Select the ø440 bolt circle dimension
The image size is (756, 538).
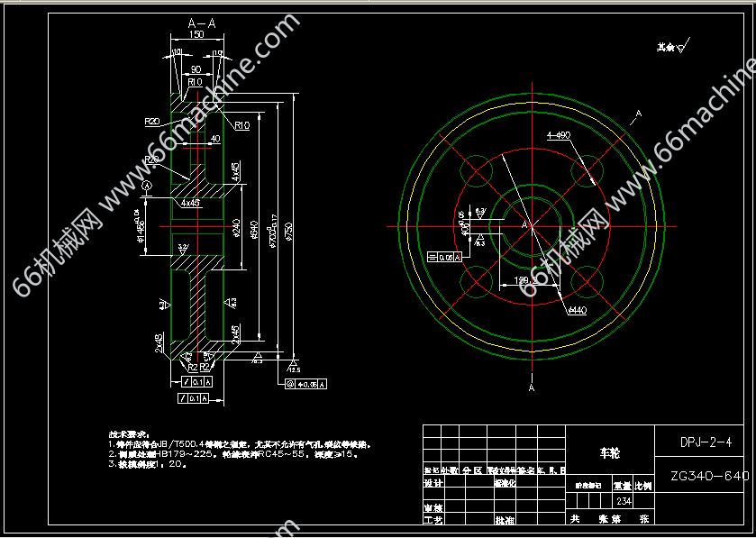click(x=577, y=309)
